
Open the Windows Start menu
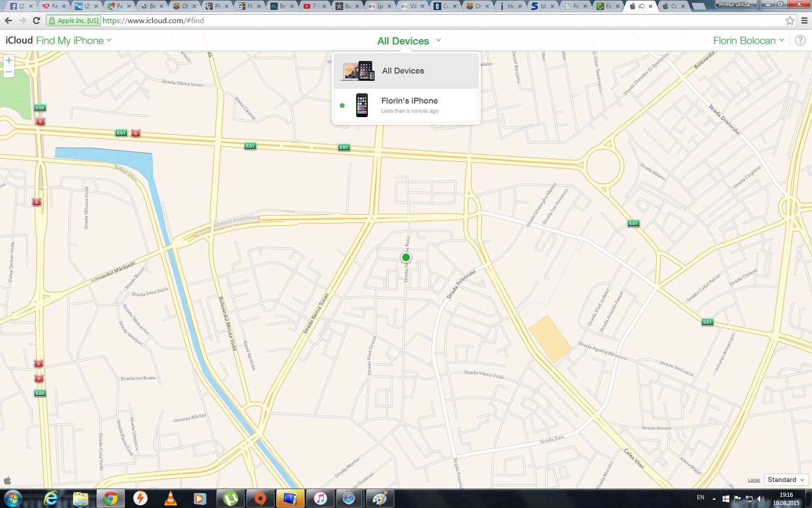[13, 498]
